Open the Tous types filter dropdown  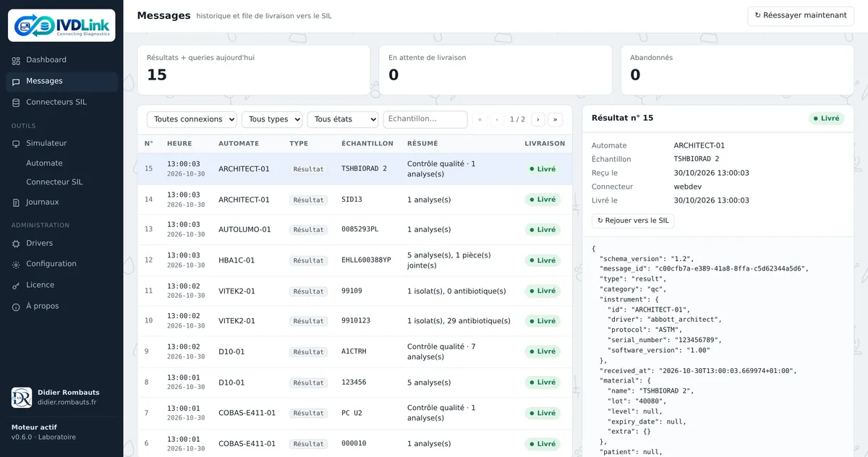point(273,119)
